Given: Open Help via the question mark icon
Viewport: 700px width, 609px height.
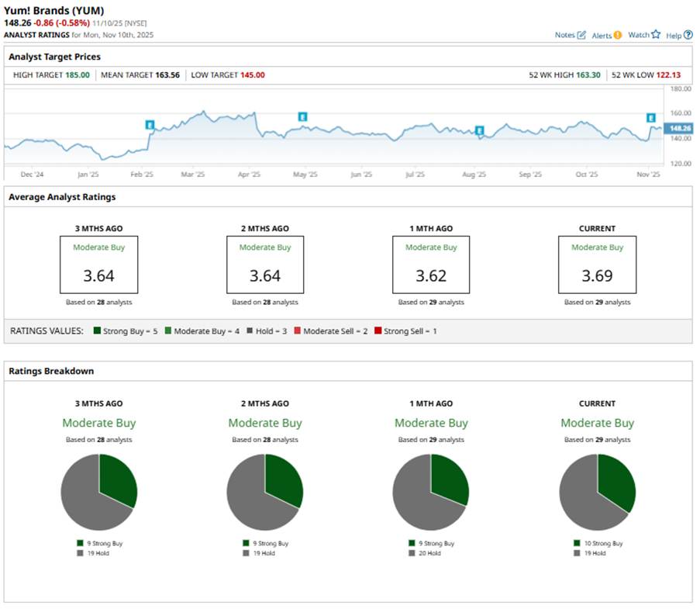Looking at the screenshot, I should pos(688,35).
